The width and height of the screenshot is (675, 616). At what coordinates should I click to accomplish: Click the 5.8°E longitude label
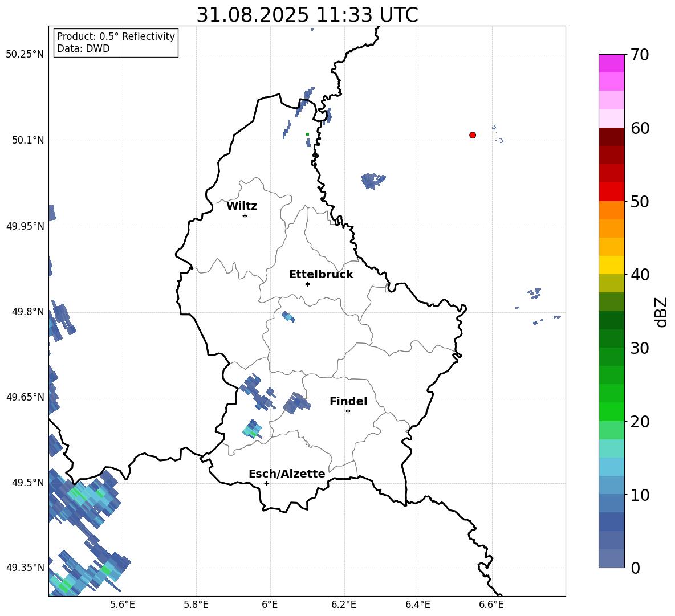click(x=196, y=605)
